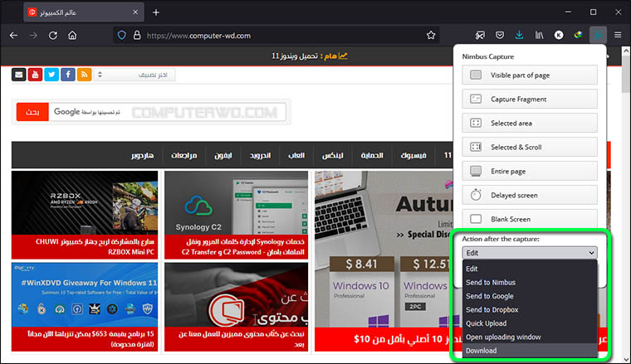Open the Library bookshelf icon

click(x=539, y=36)
